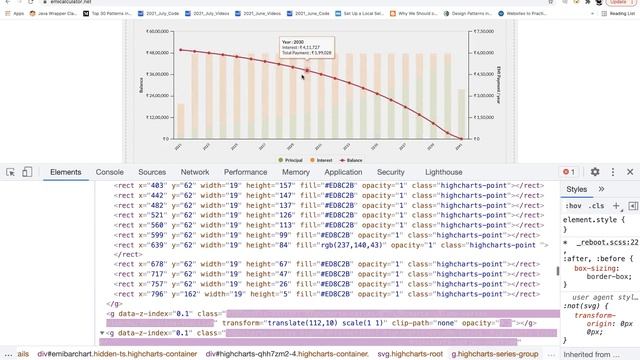Select rect row with x="403"

coord(329,186)
